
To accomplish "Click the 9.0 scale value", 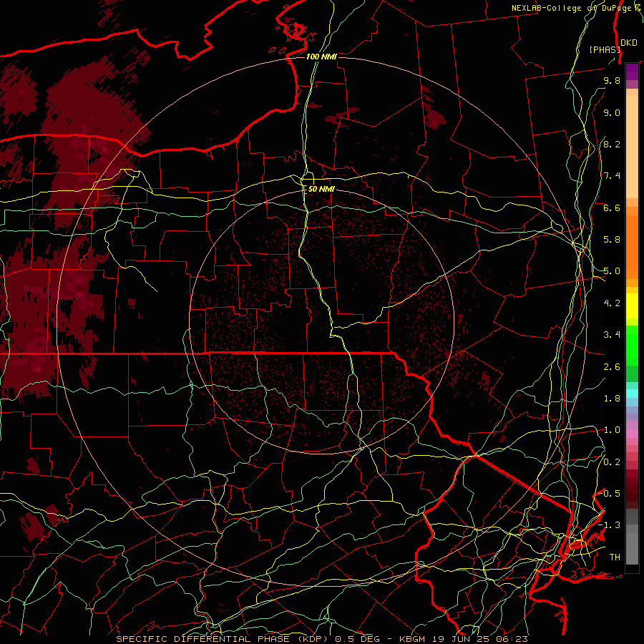I will 612,112.
